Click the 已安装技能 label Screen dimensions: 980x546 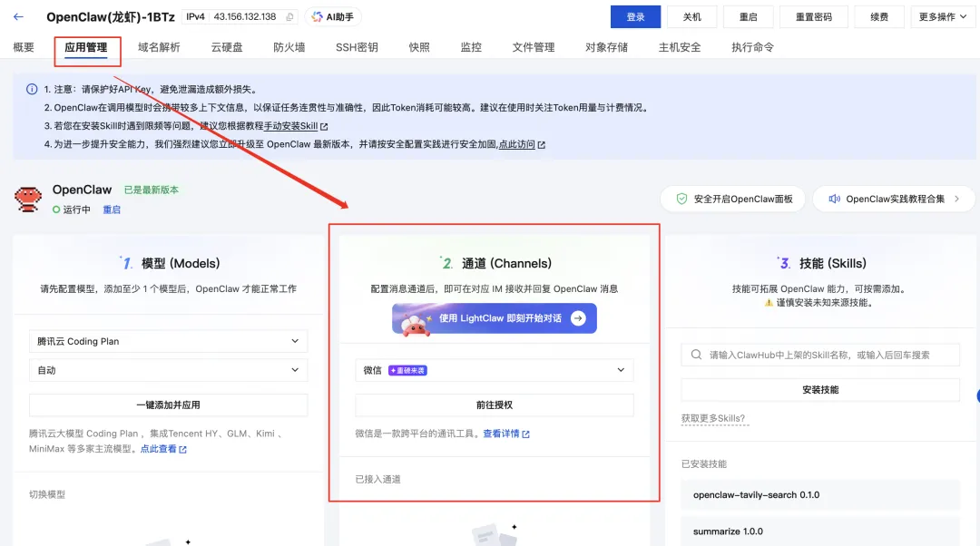(704, 463)
